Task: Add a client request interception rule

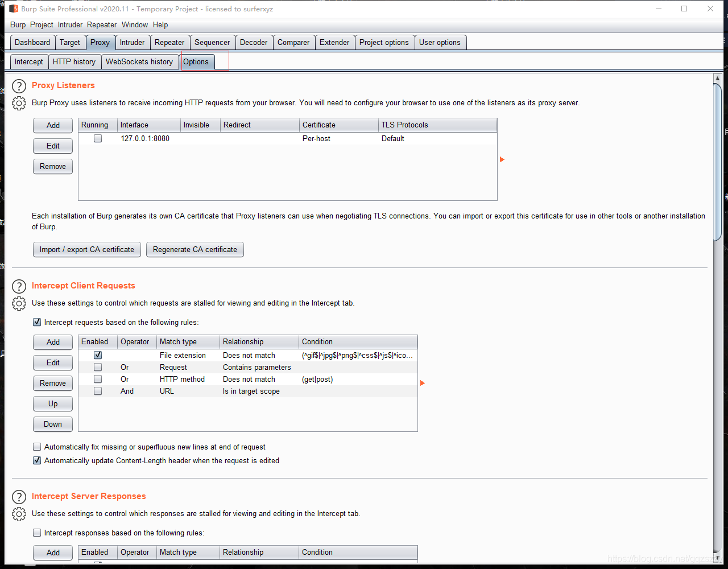Action: 53,342
